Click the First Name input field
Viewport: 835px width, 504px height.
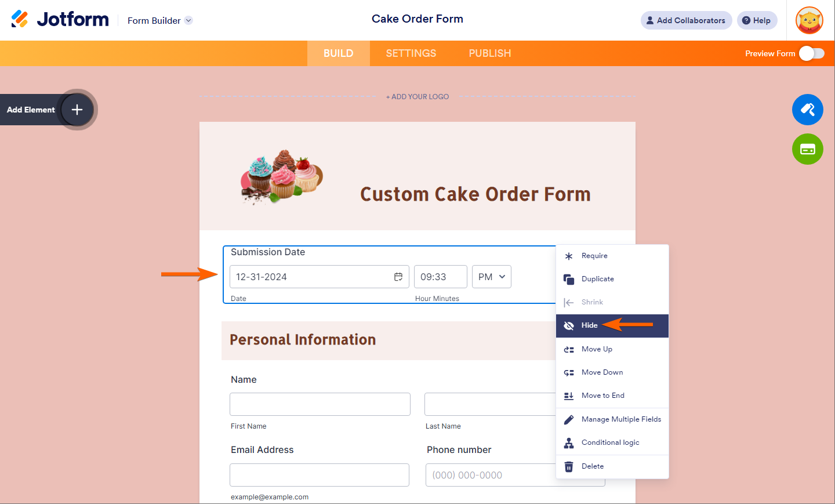[x=320, y=404]
